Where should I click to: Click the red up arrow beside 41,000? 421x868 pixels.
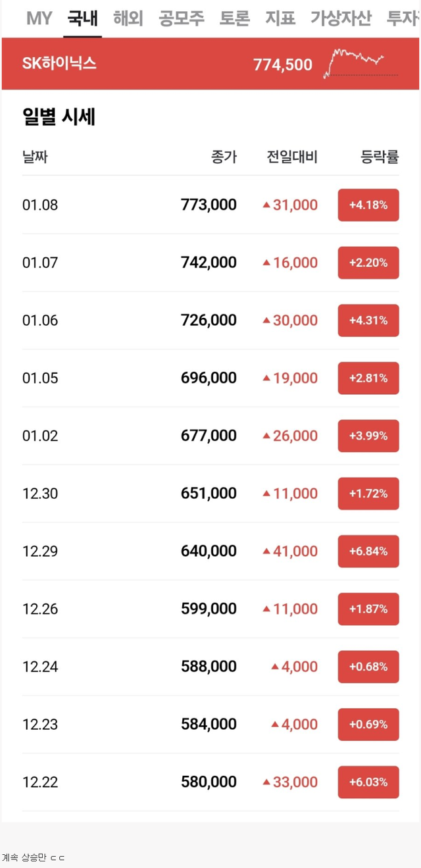coord(266,551)
